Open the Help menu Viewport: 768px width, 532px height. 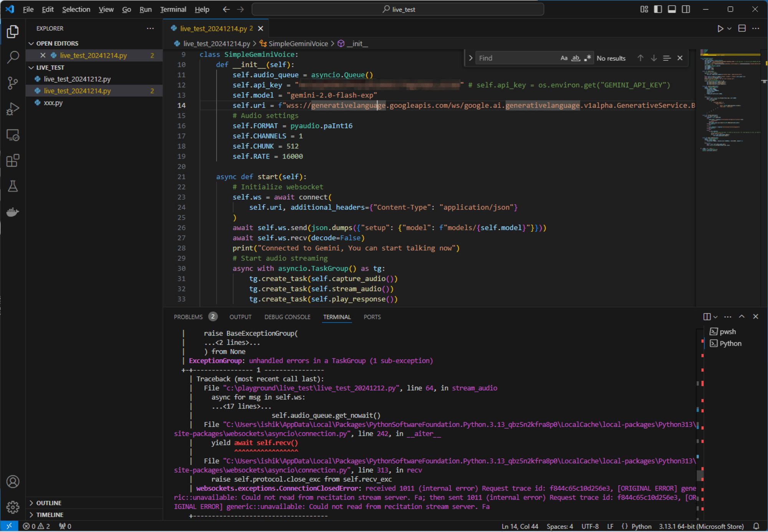pos(202,9)
